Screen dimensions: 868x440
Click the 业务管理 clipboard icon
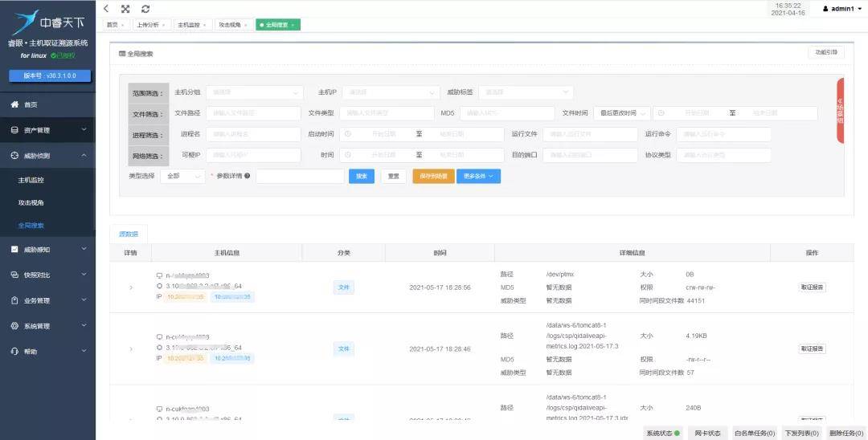[x=14, y=300]
